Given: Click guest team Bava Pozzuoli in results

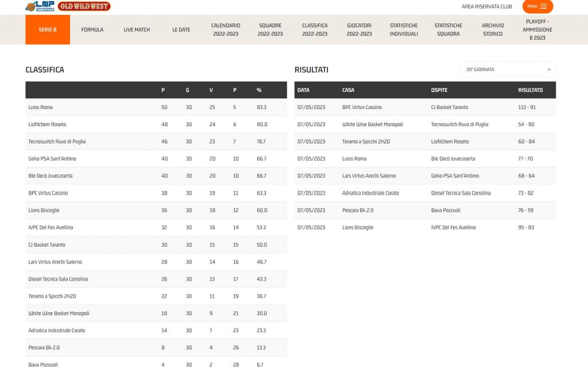Looking at the screenshot, I should click(x=446, y=210).
